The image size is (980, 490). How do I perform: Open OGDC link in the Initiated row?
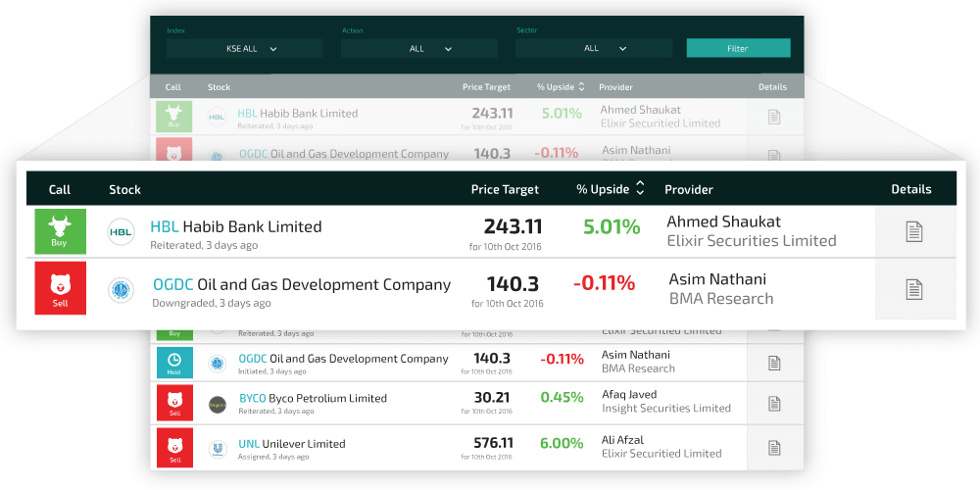(344, 359)
